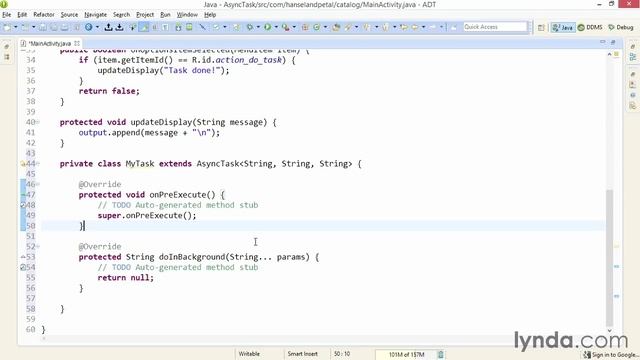
Task: Run garbage collector trash icon
Action: click(441, 354)
